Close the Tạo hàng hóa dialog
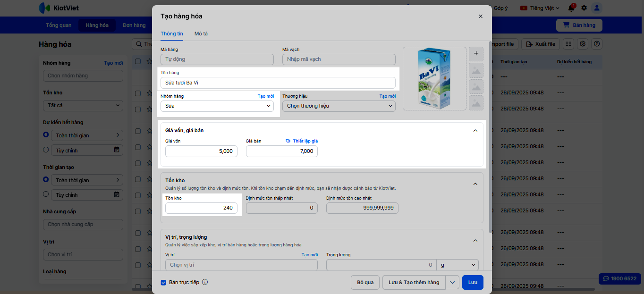Screen dimensions: 644x294 481,16
